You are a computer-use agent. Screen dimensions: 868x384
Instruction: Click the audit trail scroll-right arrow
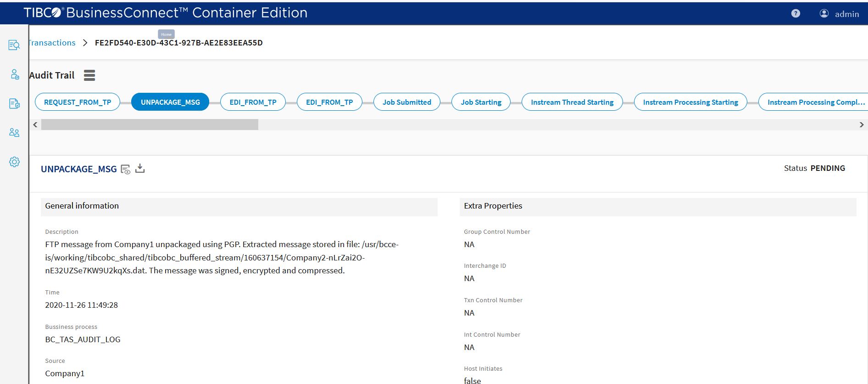pyautogui.click(x=862, y=124)
